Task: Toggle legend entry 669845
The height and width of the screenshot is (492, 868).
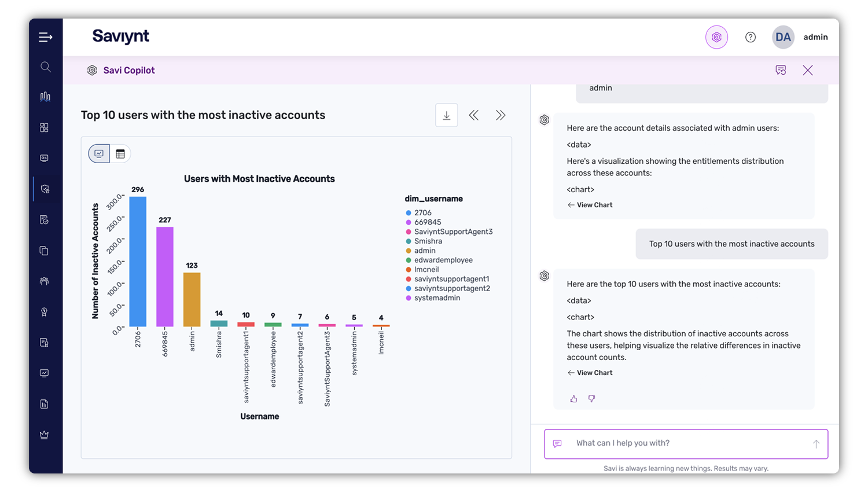Action: click(424, 222)
